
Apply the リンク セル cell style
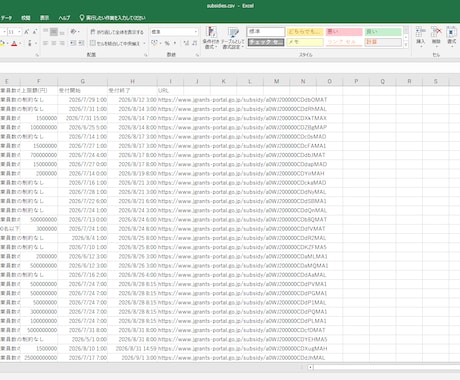pyautogui.click(x=344, y=42)
